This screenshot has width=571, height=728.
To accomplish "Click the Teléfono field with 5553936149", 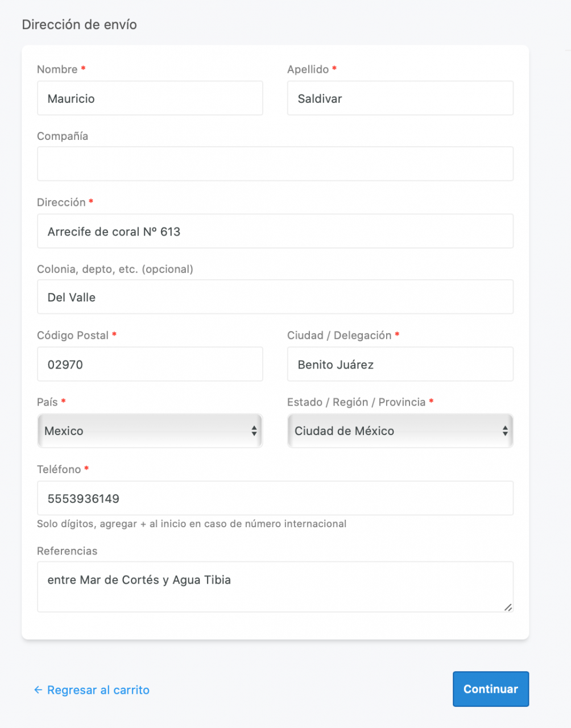I will click(x=275, y=499).
